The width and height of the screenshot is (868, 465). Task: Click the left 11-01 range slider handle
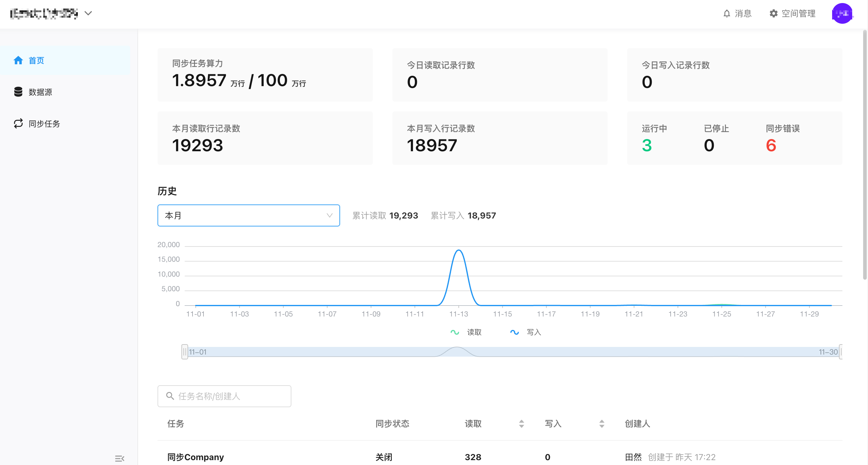(184, 352)
